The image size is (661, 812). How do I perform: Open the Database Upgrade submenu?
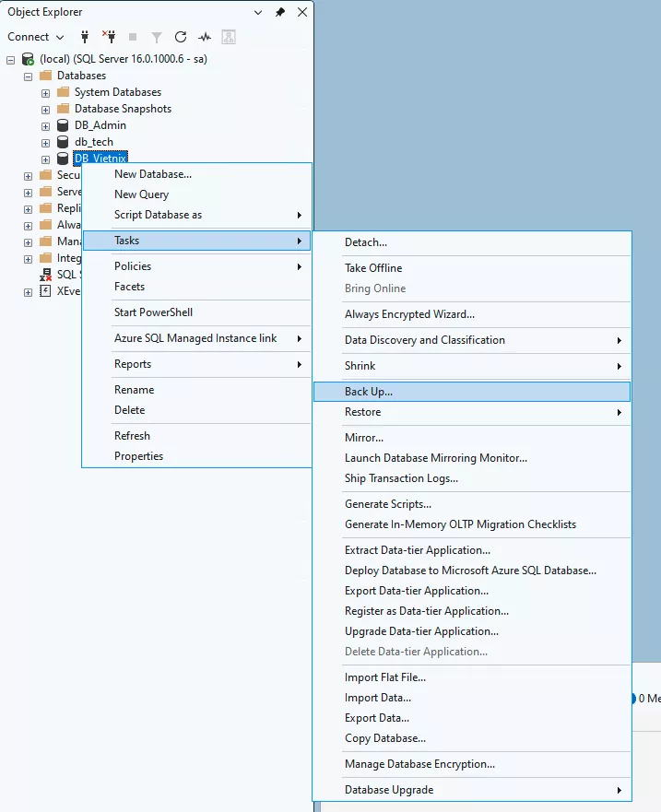pyautogui.click(x=472, y=790)
